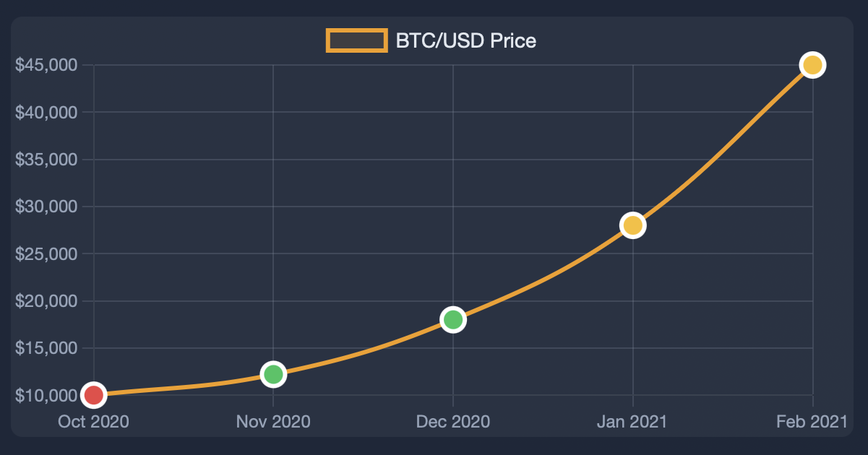Click the Feb 2021 axis label

[x=810, y=422]
